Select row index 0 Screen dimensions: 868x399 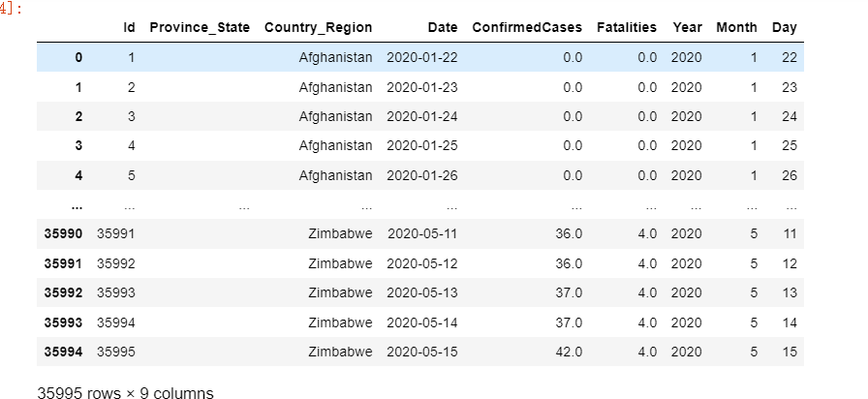tap(78, 58)
